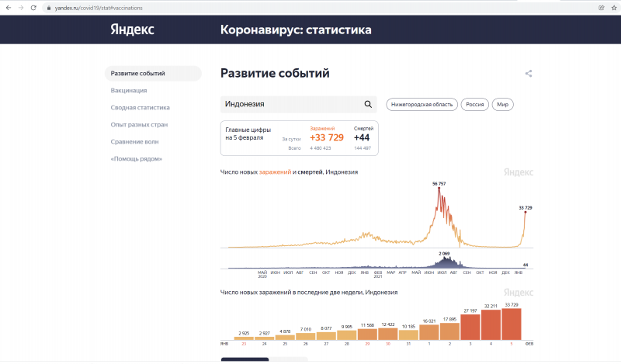Click the browser forward arrow
Image resolution: width=621 pixels, height=364 pixels.
(21, 8)
